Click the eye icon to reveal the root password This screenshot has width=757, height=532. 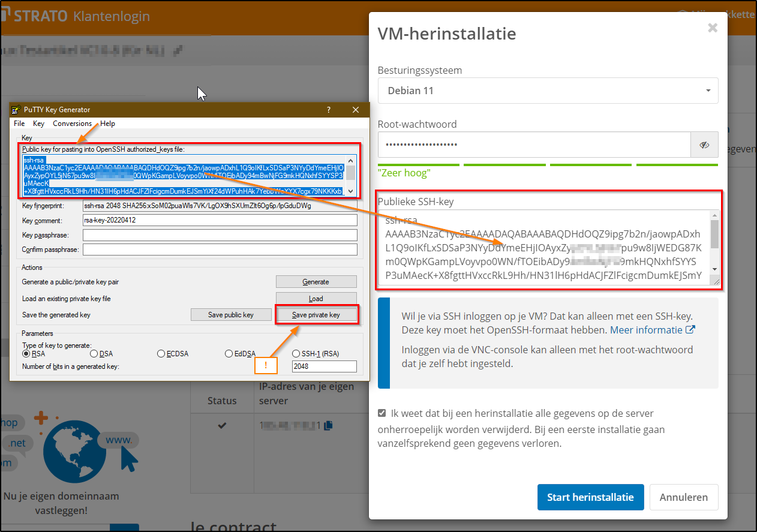click(704, 145)
